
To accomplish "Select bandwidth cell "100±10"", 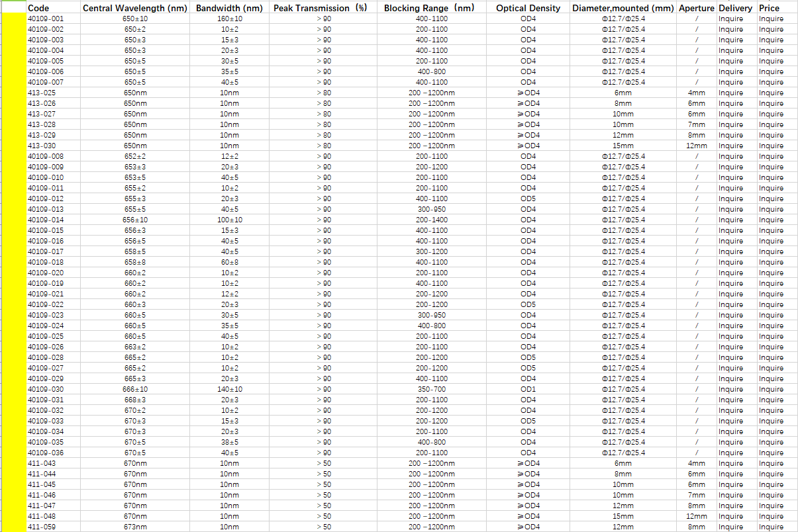I will point(229,220).
